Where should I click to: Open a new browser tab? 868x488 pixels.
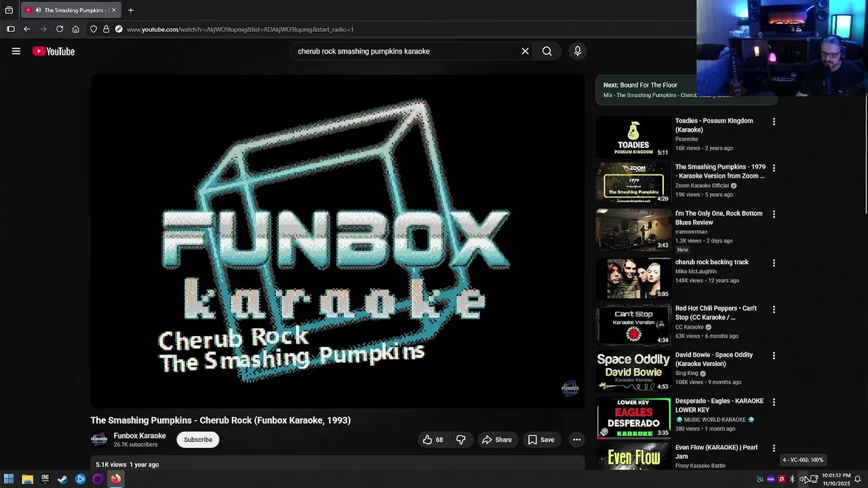[x=131, y=10]
